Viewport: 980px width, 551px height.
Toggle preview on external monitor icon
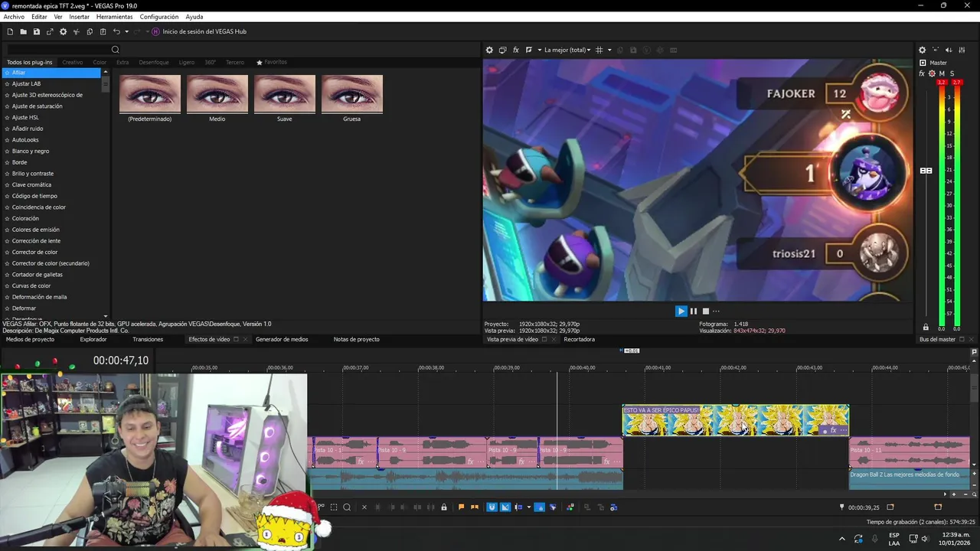[x=502, y=50]
